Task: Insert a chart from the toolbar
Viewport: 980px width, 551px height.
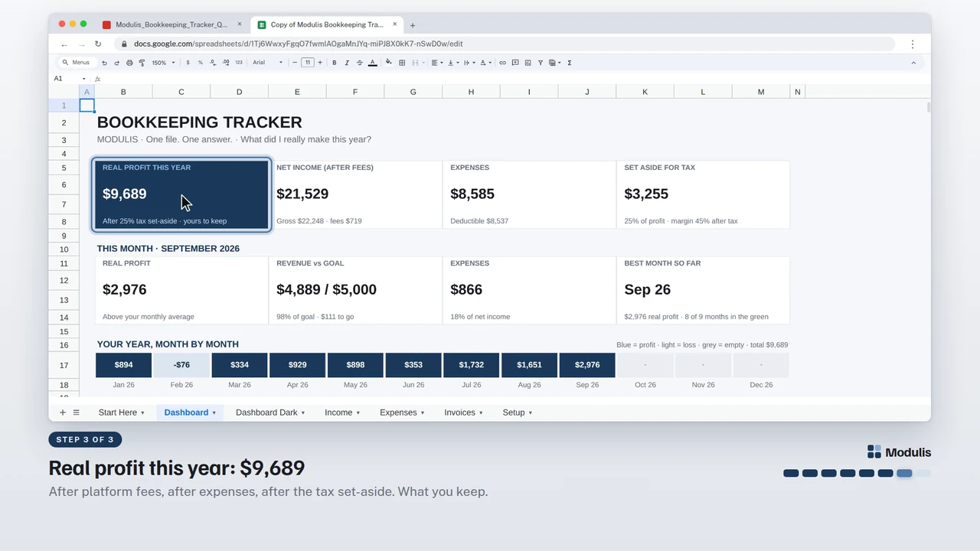Action: point(528,63)
